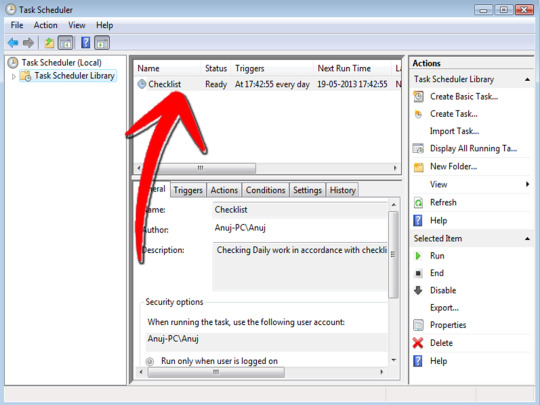This screenshot has width=540, height=405.
Task: Open the Action menu
Action: coord(45,25)
